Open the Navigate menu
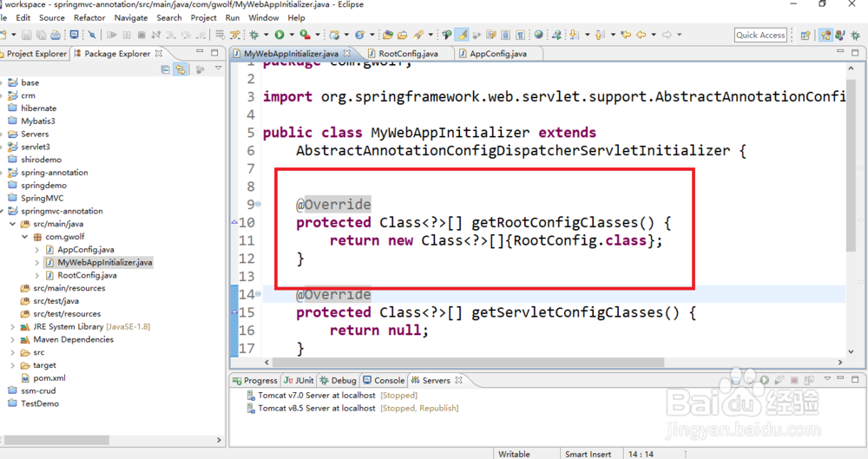The width and height of the screenshot is (868, 459). pyautogui.click(x=131, y=17)
